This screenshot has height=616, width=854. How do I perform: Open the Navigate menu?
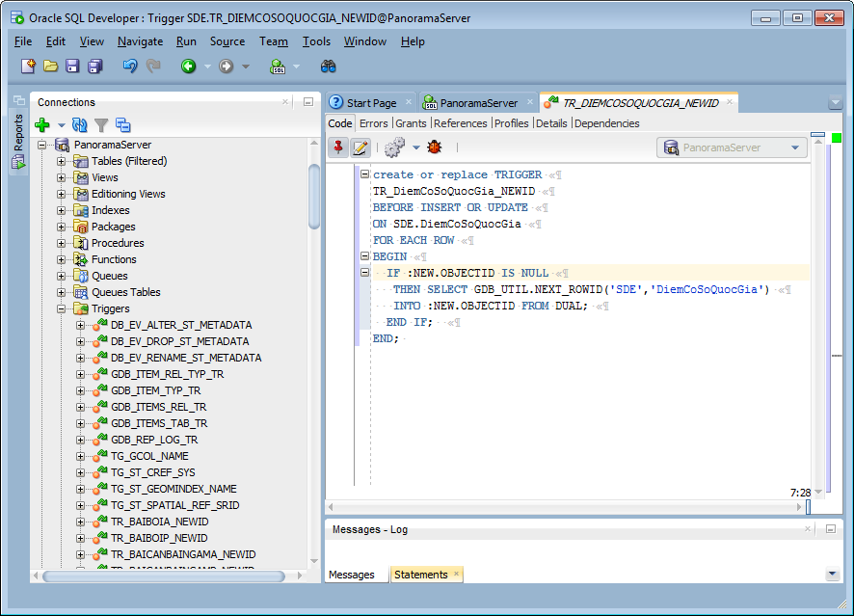[140, 41]
